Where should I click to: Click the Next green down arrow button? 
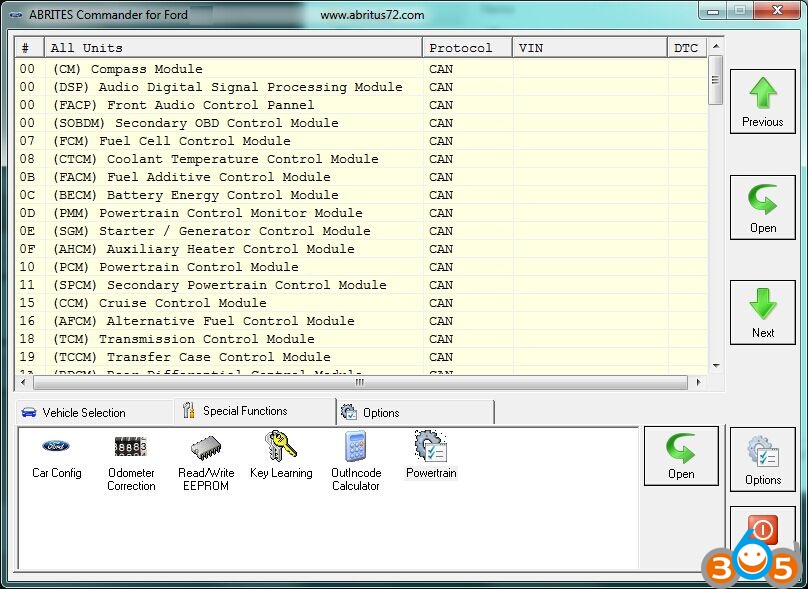tap(762, 313)
